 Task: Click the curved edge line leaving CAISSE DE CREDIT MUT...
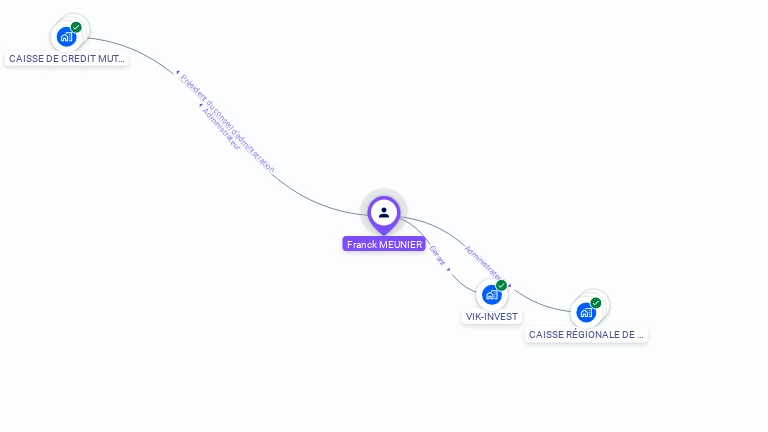[x=132, y=49]
